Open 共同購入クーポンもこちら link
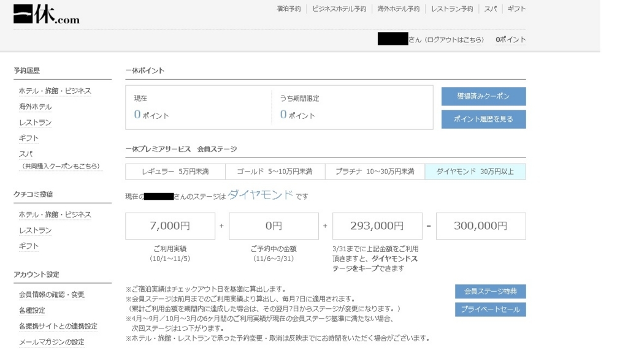The height and width of the screenshot is (364, 628). (61, 166)
